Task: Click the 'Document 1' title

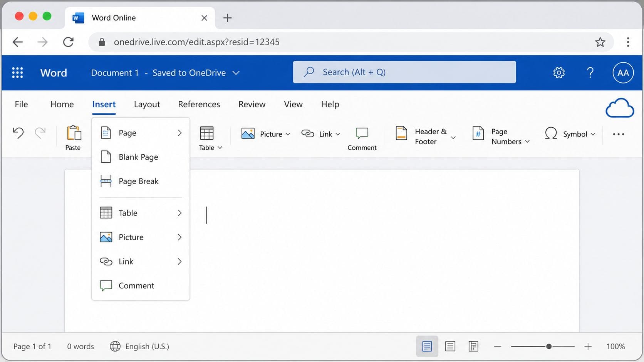Action: tap(115, 73)
